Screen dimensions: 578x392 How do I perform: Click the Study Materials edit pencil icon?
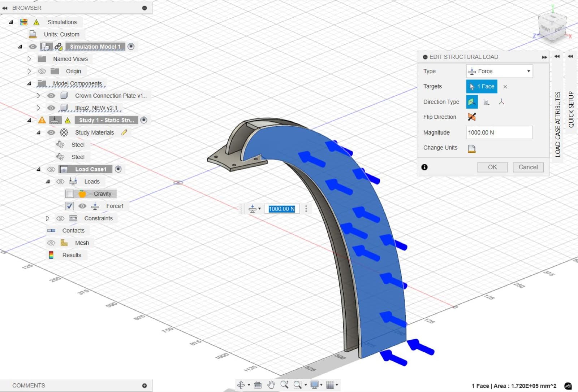[x=124, y=132]
